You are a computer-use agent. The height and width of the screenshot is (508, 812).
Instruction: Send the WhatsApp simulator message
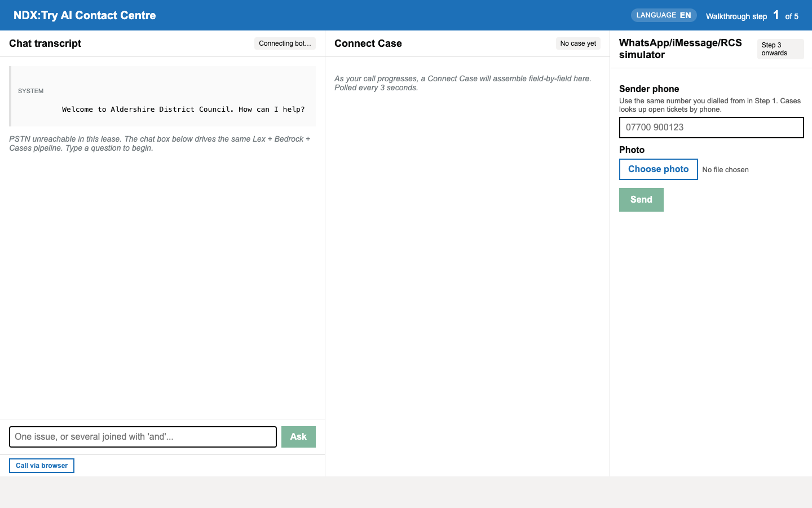(641, 200)
